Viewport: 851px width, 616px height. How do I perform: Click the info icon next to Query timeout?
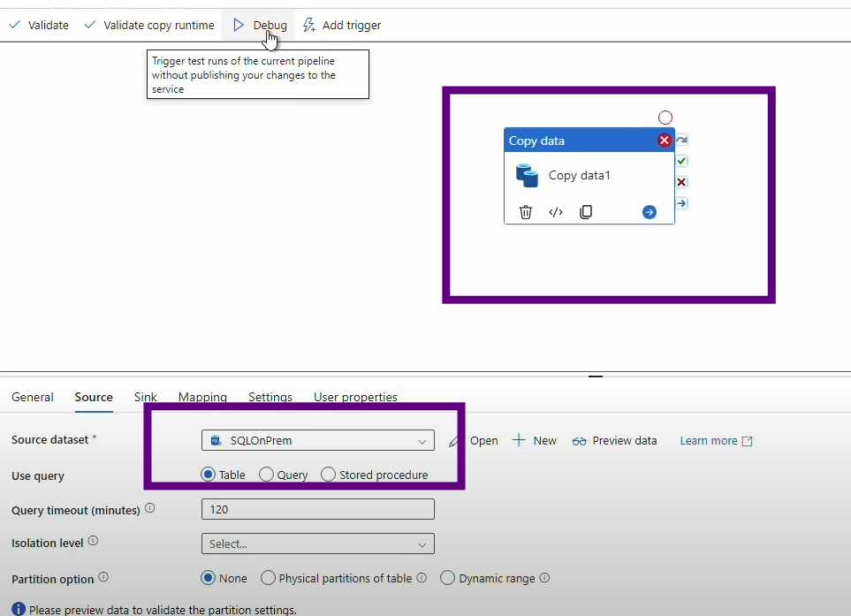[x=150, y=508]
